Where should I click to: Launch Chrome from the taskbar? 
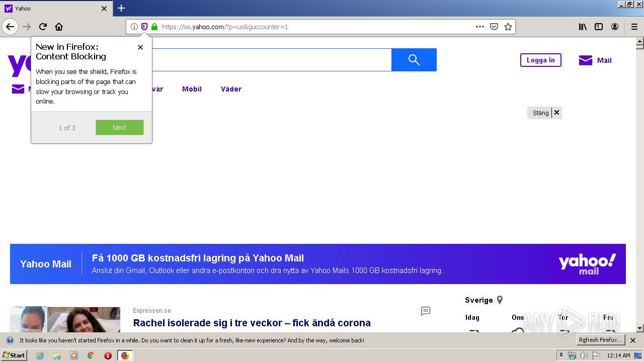click(x=91, y=355)
